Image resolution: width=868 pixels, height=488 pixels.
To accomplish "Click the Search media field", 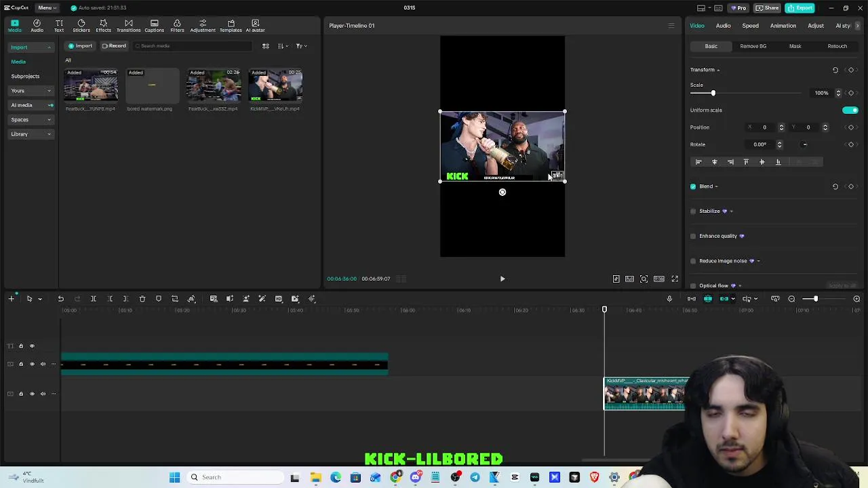I will point(193,46).
